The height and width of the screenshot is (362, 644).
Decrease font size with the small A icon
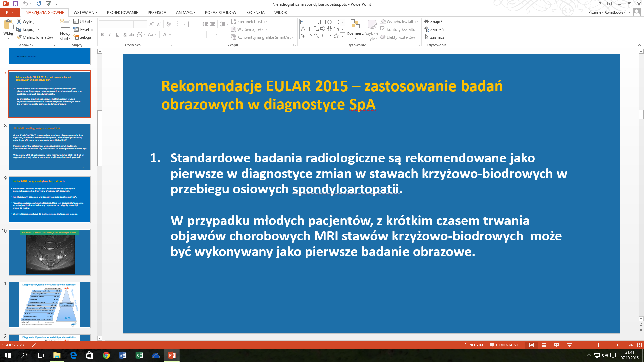point(159,24)
